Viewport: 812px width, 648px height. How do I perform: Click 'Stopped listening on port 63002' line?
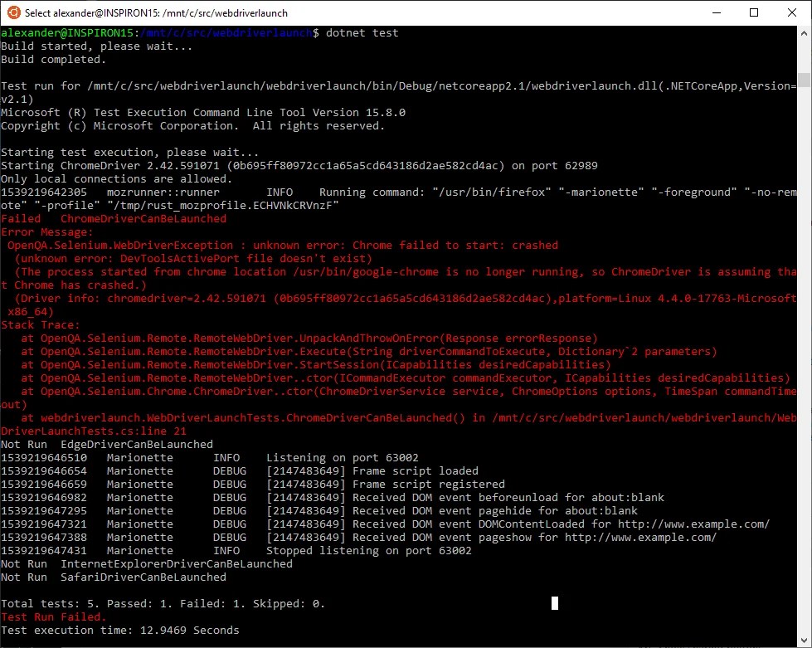236,551
